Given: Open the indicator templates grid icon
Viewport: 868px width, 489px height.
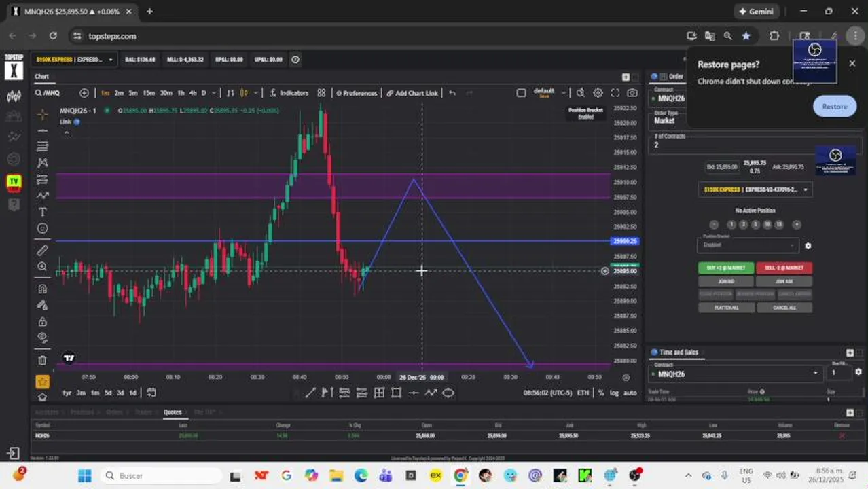Looking at the screenshot, I should (x=321, y=93).
